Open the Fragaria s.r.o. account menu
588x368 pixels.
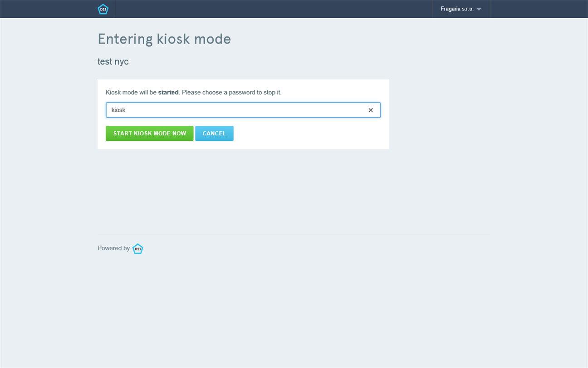click(x=457, y=9)
